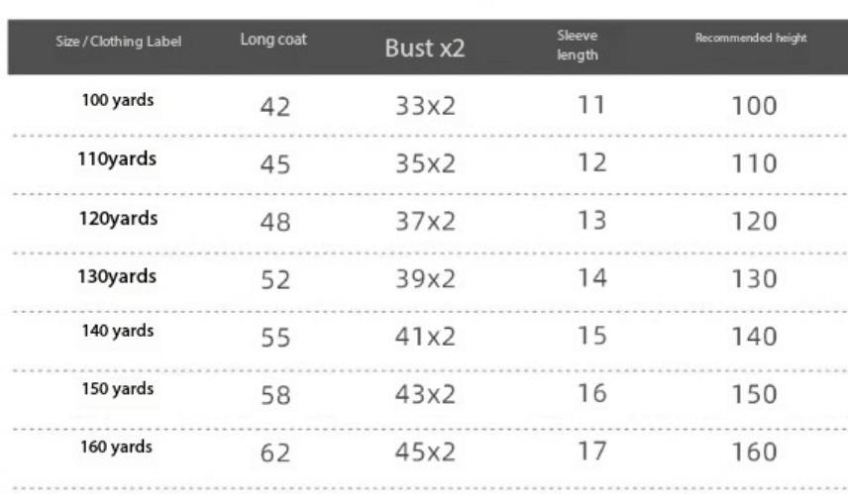Viewport: 848px width, 504px height.
Task: Select the Sleeve length column header
Action: pos(578,47)
